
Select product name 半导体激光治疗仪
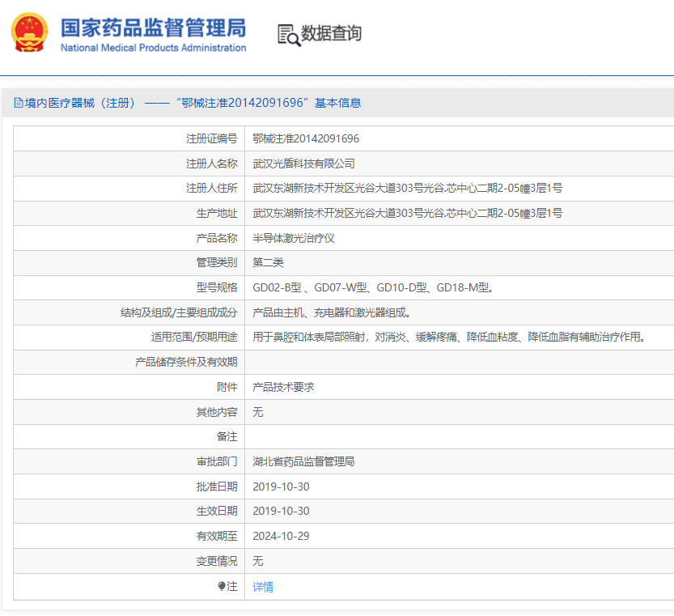click(x=294, y=238)
